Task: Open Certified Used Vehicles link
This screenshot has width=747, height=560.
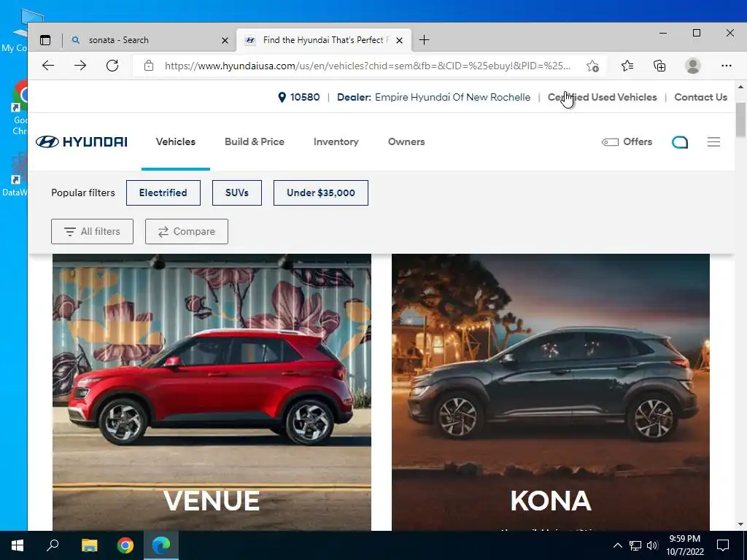Action: click(602, 97)
